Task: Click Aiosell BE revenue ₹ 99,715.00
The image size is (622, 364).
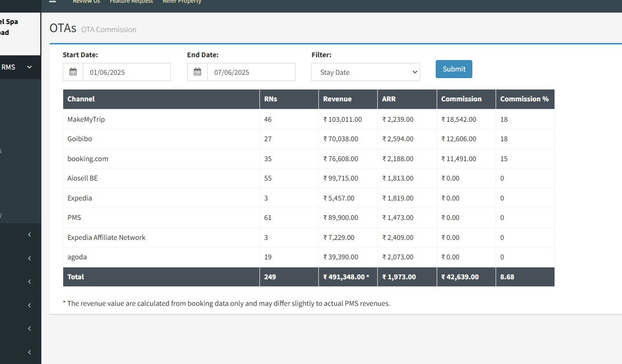Action: pos(341,178)
